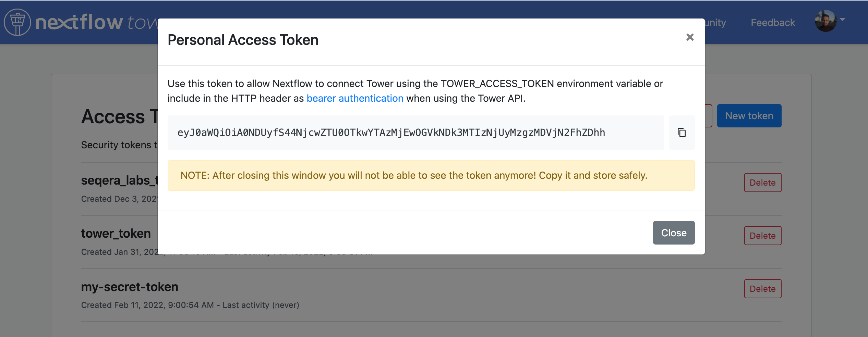Dismiss the modal with the X icon
The width and height of the screenshot is (868, 337).
click(690, 37)
